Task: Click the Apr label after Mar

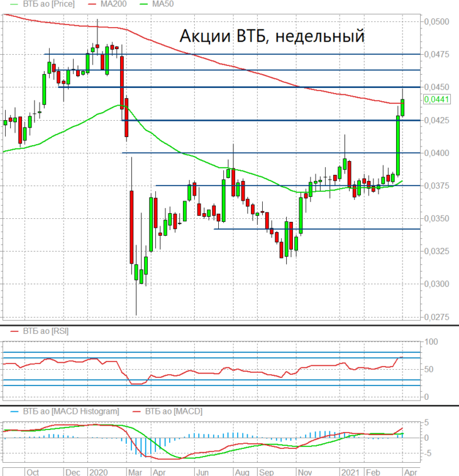Action: [159, 472]
